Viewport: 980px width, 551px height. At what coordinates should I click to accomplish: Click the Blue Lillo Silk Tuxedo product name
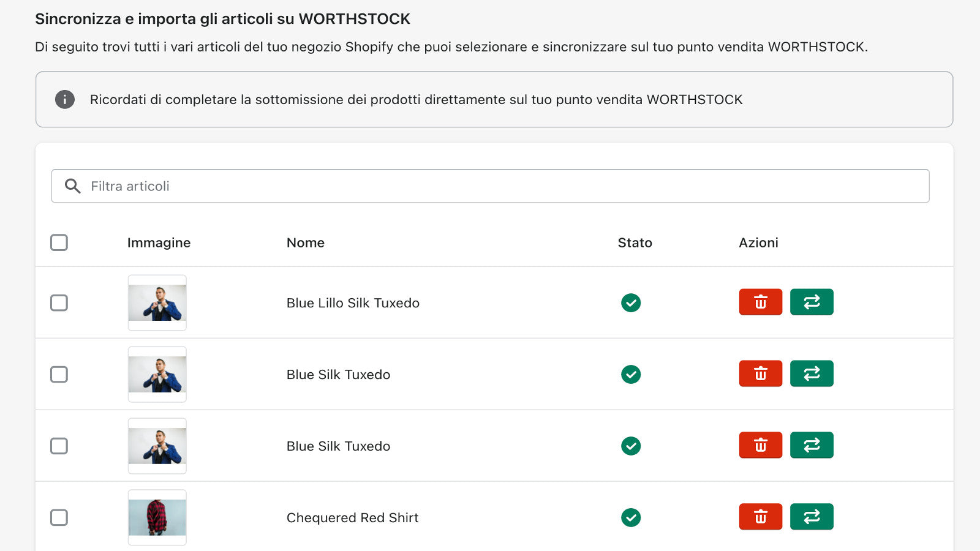click(x=353, y=303)
